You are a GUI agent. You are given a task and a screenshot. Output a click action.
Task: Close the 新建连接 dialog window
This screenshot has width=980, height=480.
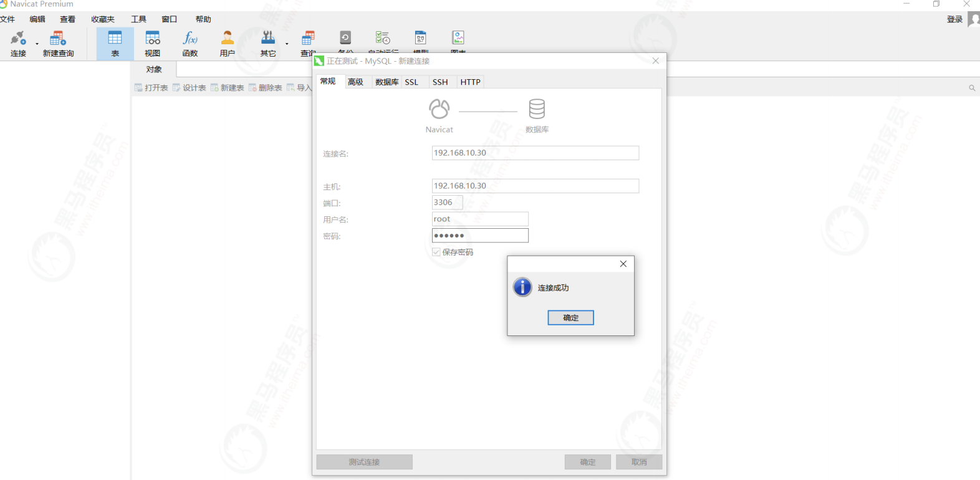(x=655, y=60)
